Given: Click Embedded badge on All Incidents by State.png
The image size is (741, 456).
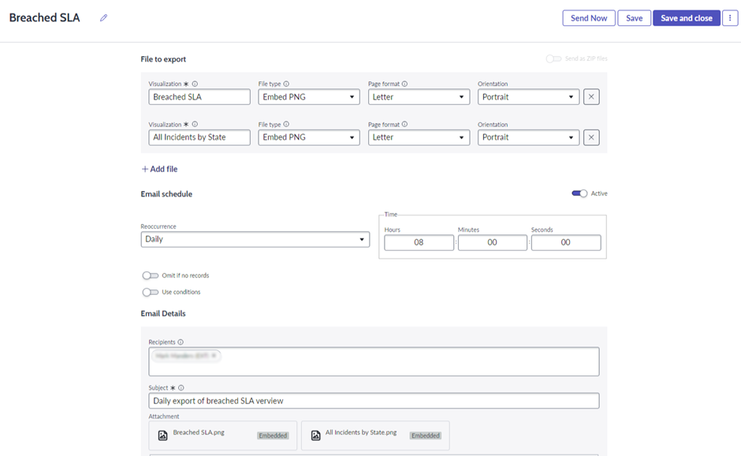Looking at the screenshot, I should point(425,435).
